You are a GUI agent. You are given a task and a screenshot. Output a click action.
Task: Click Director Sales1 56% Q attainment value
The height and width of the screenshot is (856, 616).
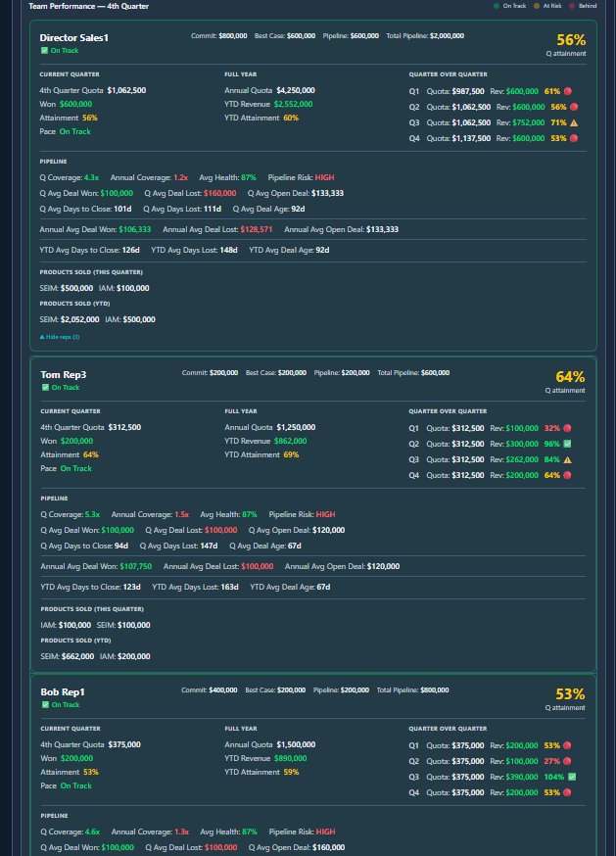tap(570, 40)
